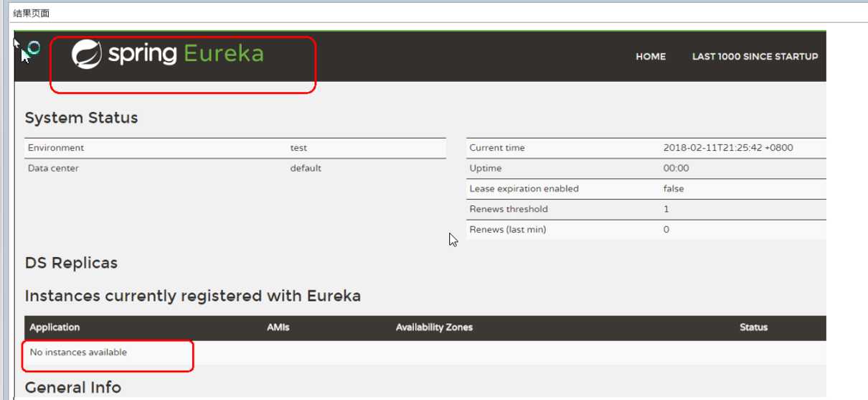The image size is (868, 400).
Task: Click the Data center label
Action: click(x=53, y=168)
